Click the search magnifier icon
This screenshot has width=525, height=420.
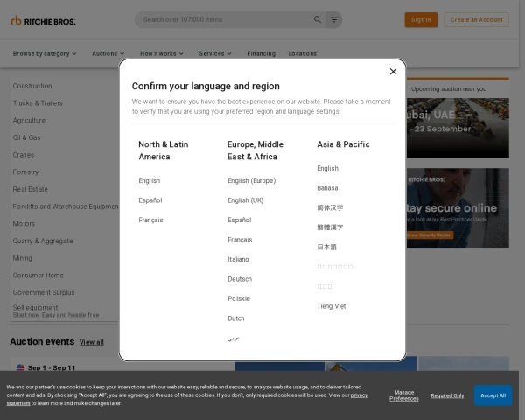318,19
